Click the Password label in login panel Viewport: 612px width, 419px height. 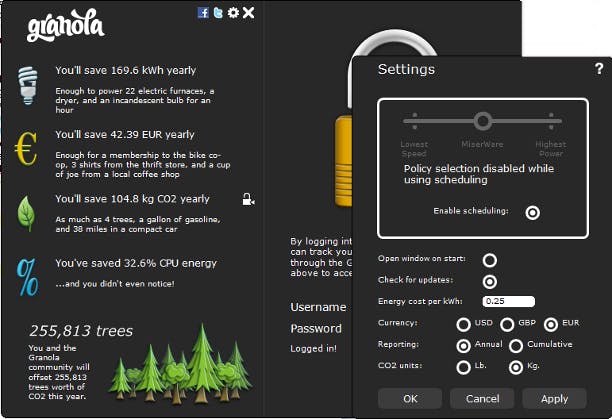[316, 328]
